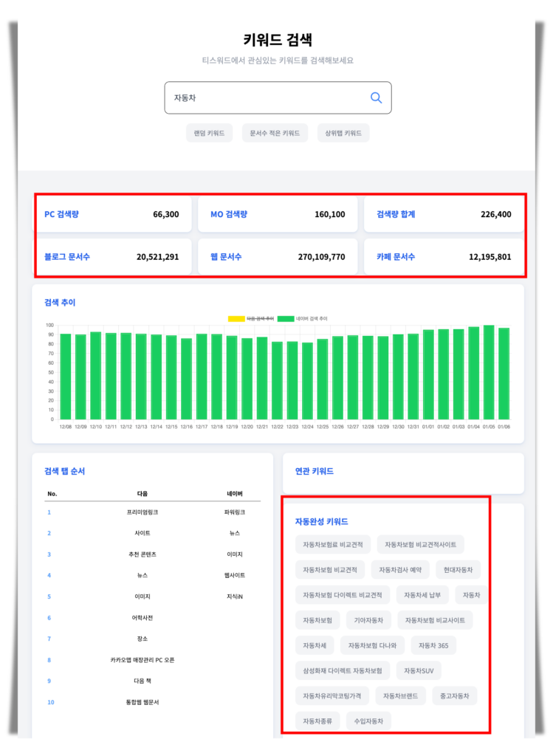553x756 pixels.
Task: Click the green 네이버 검색 추이 legend swatch
Action: coord(286,319)
